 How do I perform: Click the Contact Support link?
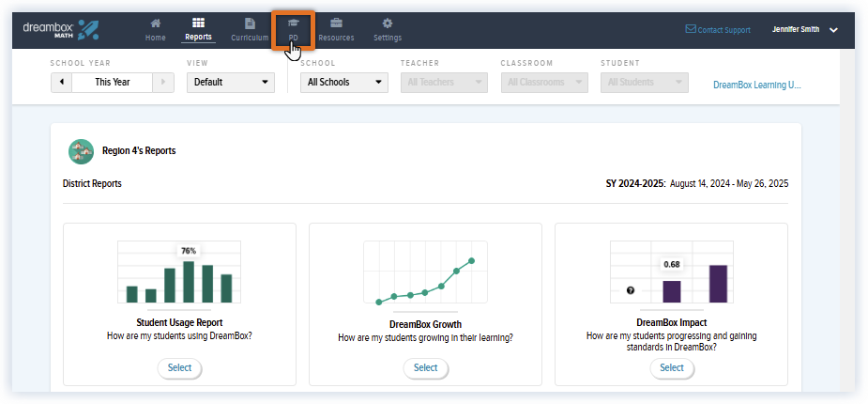724,30
